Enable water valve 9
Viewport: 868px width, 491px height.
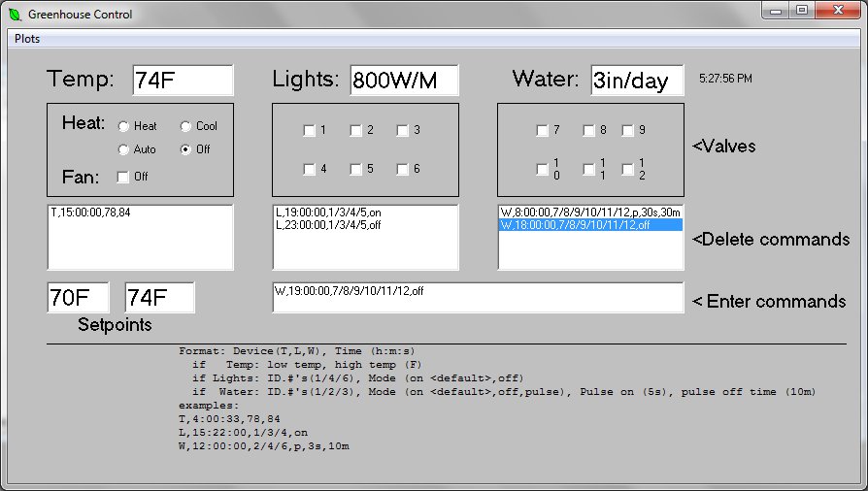point(627,131)
